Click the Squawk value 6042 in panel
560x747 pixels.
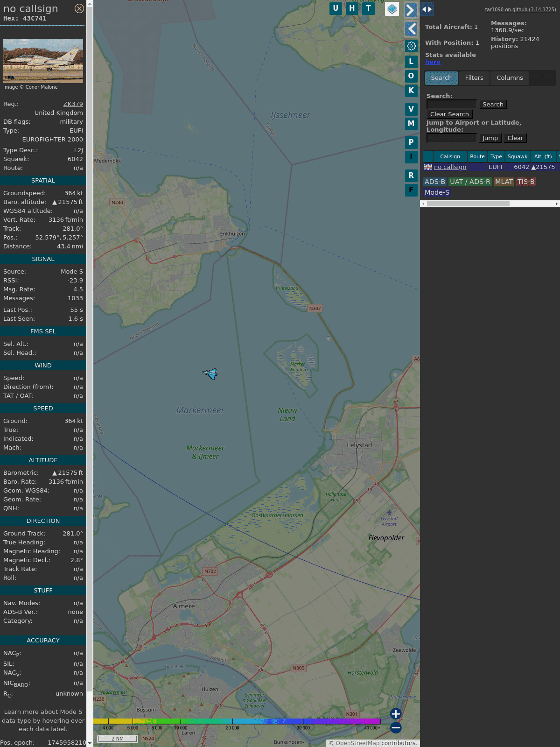(75, 159)
